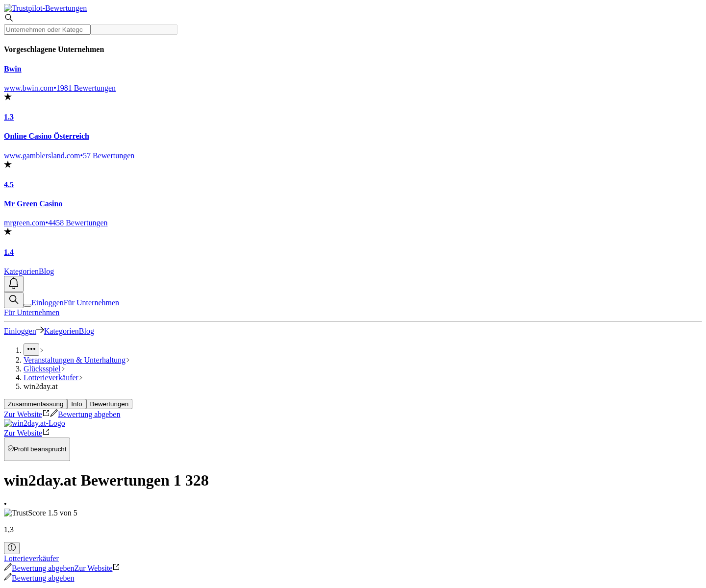706x588 pixels.
Task: Click the 4.5 rating link
Action: [9, 185]
